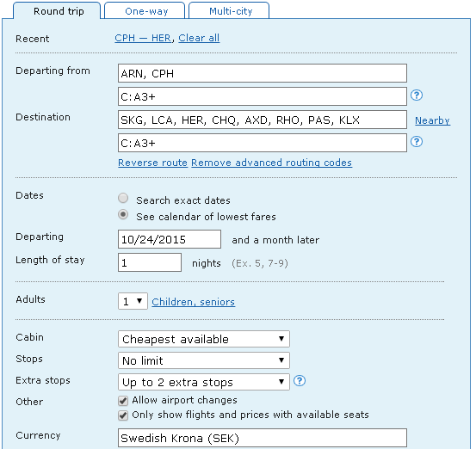Click Remove advanced routing codes link

click(x=272, y=163)
